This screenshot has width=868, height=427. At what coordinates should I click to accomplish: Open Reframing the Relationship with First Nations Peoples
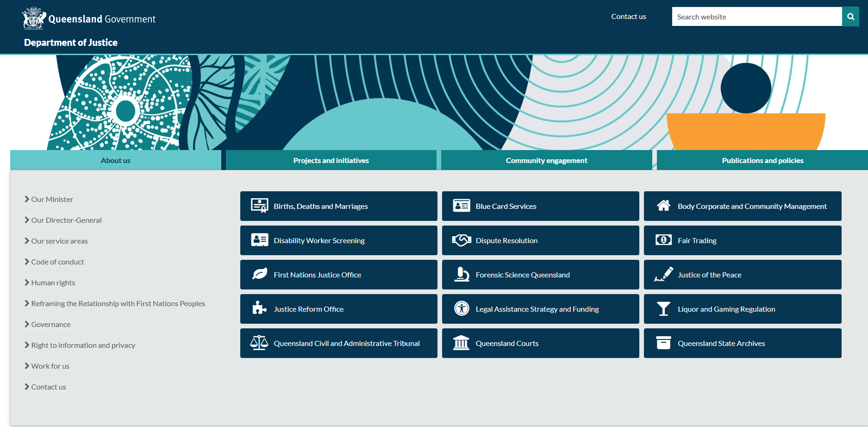118,303
